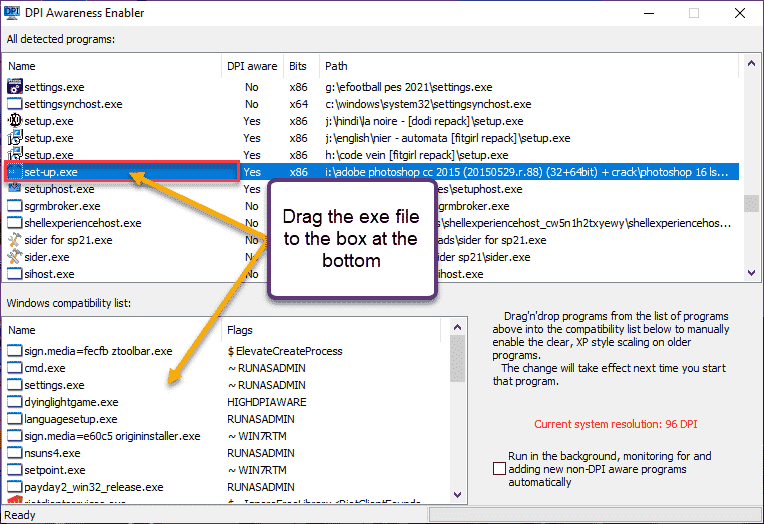Select the sgrmbroker.exe program name
764x524 pixels.
pyautogui.click(x=62, y=206)
